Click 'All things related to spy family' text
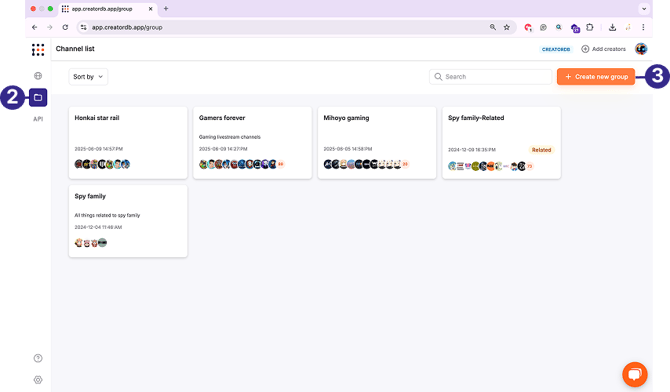The height and width of the screenshot is (392, 670). coord(107,215)
